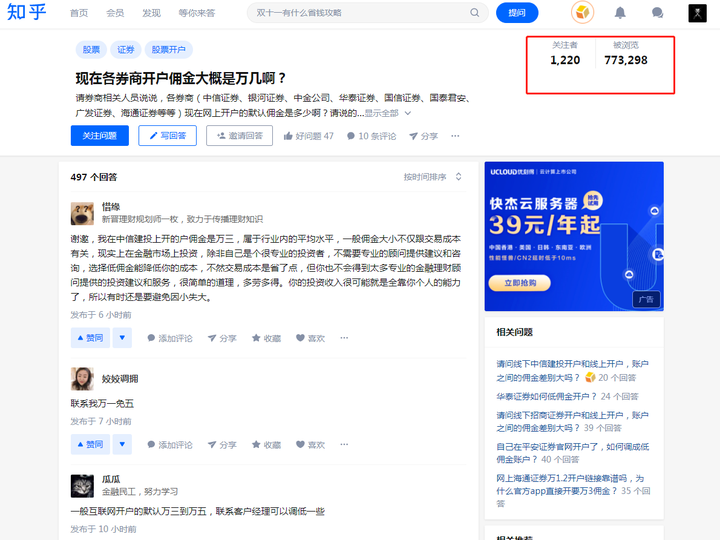Screen dimensions: 720x540
Task: Click 发布于 10 小时前 timestamp
Action: coord(103,529)
